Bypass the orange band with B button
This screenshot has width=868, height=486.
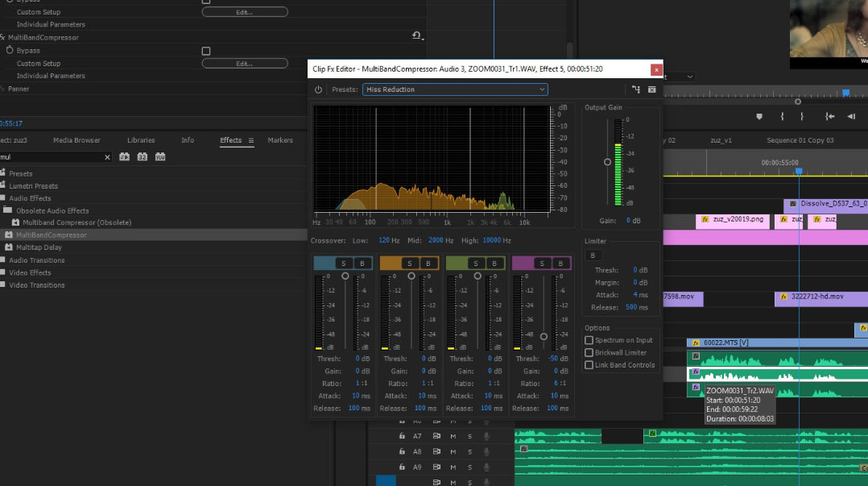(x=428, y=264)
